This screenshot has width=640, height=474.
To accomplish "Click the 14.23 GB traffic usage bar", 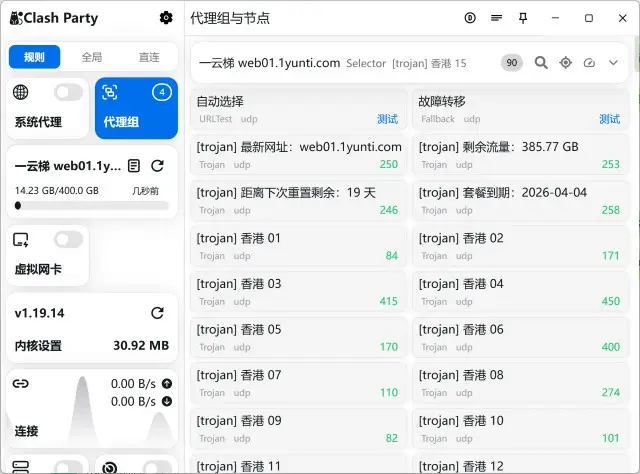I will 91,206.
